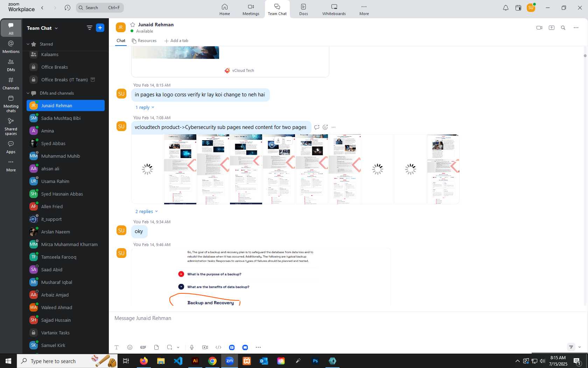588x368 pixels.
Task: Open Office Breaks (IT Team) channel
Action: [65, 80]
